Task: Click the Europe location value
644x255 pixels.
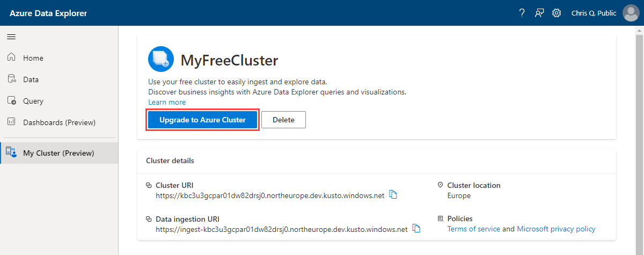Action: click(459, 195)
